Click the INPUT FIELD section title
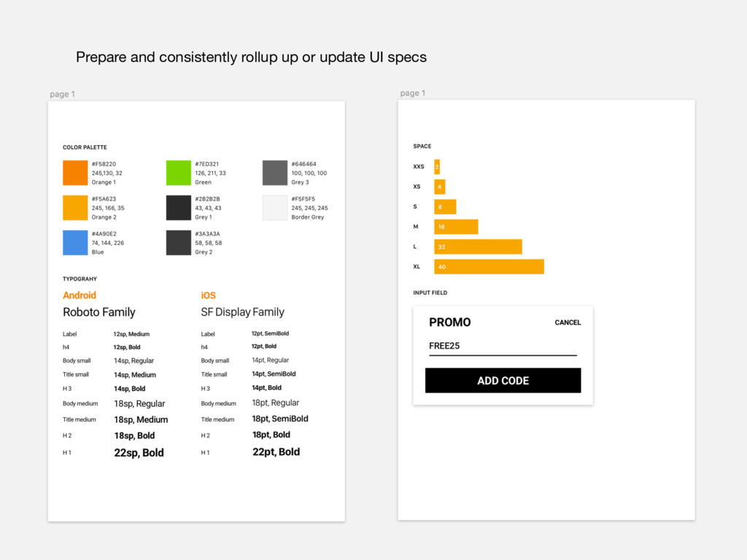The width and height of the screenshot is (747, 560). (430, 293)
